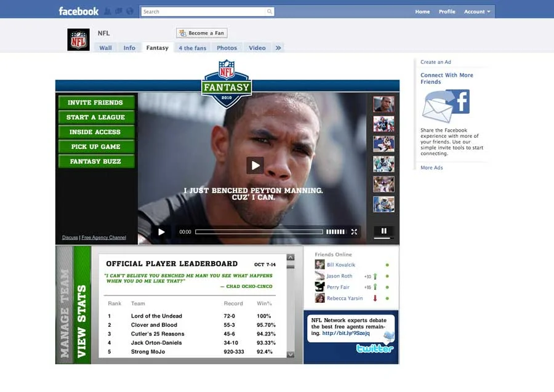The height and width of the screenshot is (392, 554).
Task: Open Perry Fair friend profile
Action: (x=338, y=287)
